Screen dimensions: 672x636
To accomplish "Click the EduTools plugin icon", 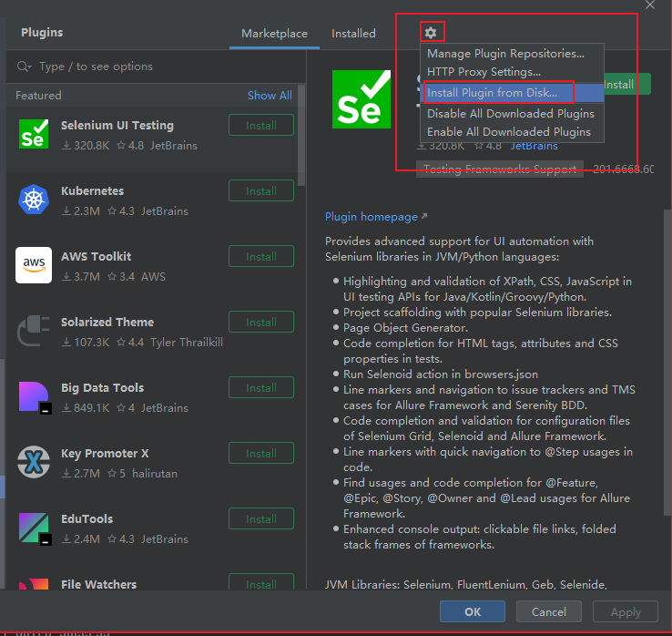I will tap(35, 528).
